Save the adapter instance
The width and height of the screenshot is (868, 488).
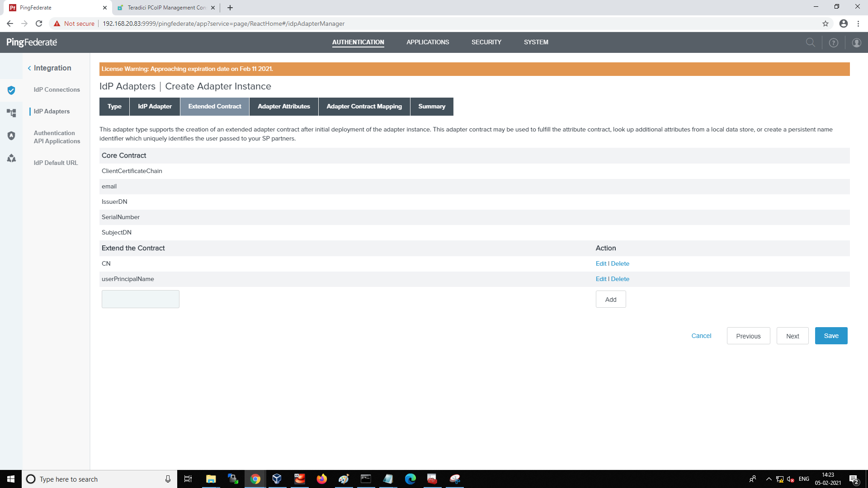[x=831, y=336]
